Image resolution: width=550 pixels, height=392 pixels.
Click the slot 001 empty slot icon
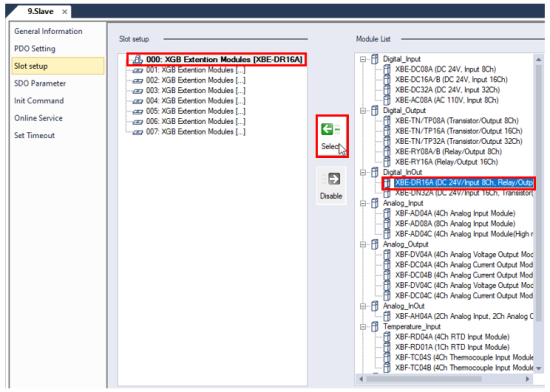(138, 70)
